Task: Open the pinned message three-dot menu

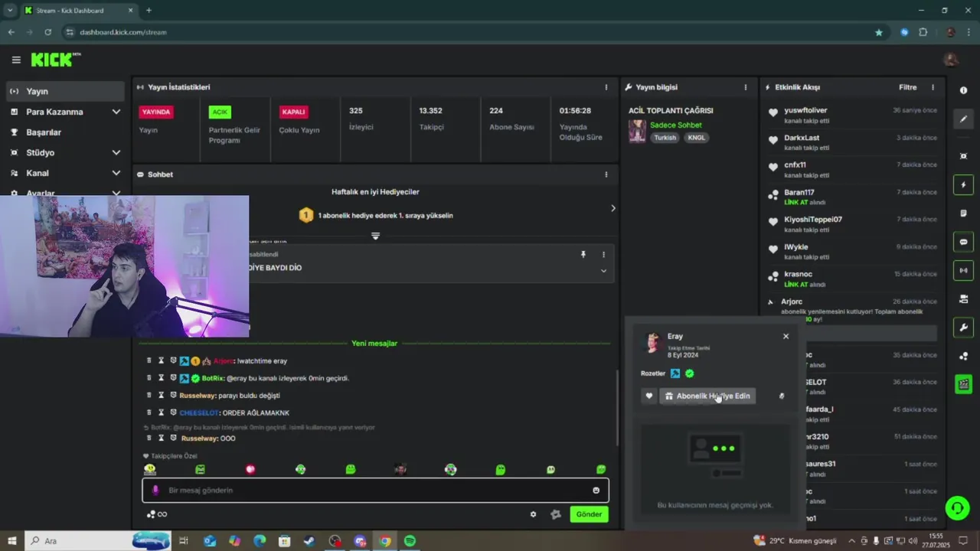Action: click(x=603, y=254)
